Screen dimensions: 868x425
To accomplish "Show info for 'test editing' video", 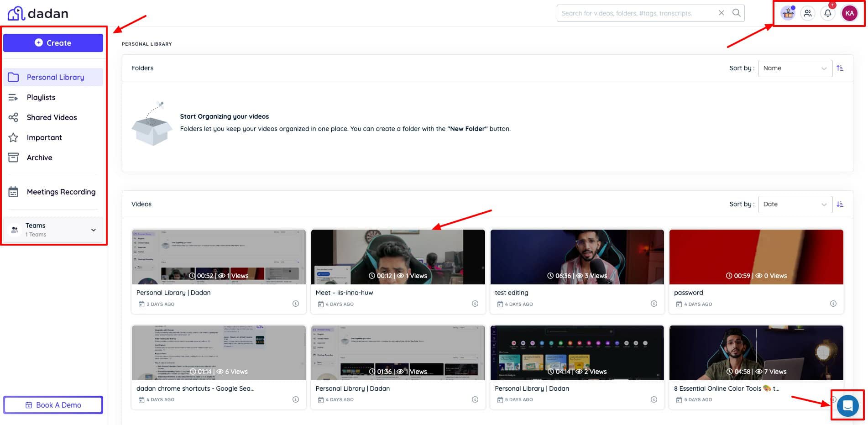I will click(654, 304).
